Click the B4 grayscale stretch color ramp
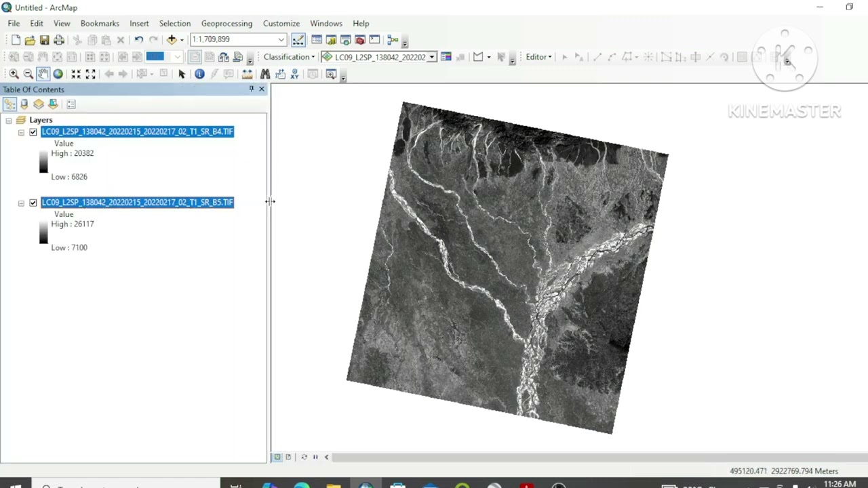 [x=43, y=163]
